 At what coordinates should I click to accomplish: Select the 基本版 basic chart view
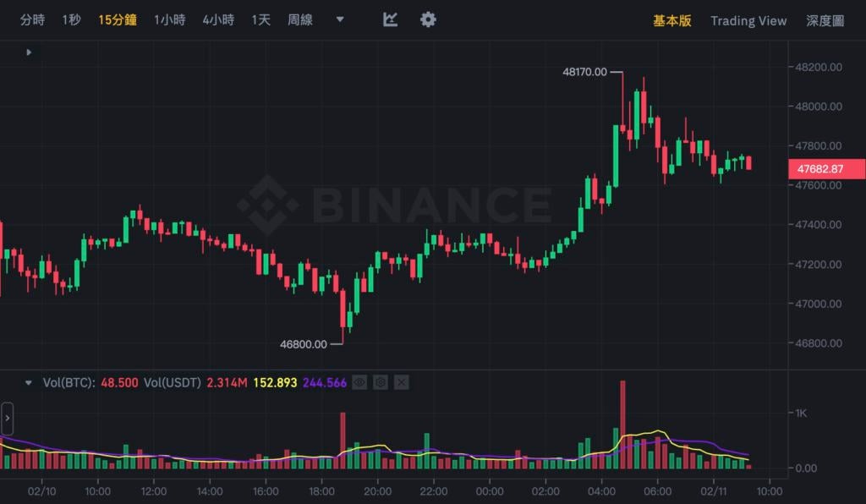click(671, 20)
